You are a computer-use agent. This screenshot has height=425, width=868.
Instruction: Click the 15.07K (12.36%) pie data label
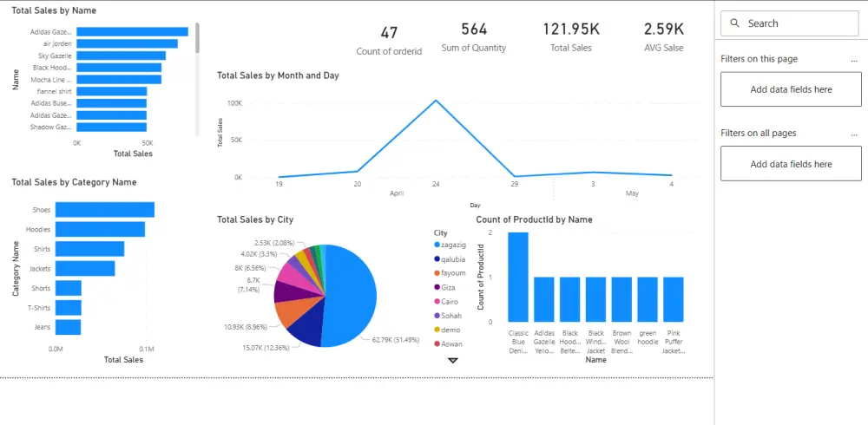(x=266, y=348)
